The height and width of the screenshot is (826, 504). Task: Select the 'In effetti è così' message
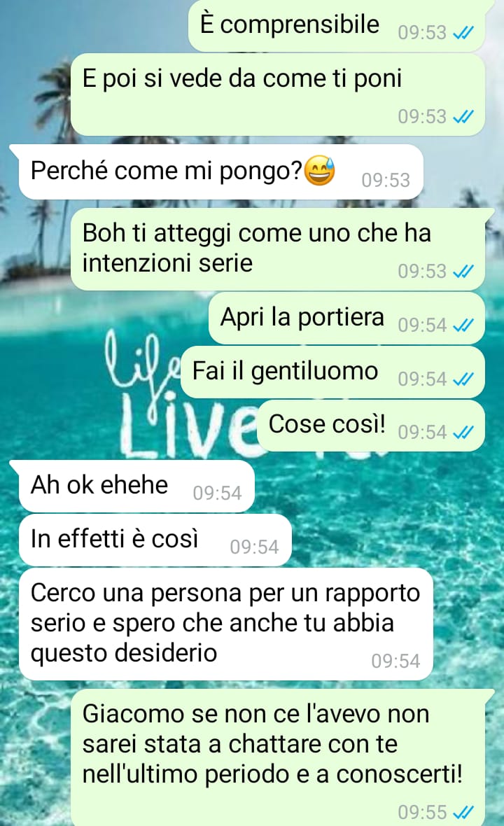(x=155, y=540)
